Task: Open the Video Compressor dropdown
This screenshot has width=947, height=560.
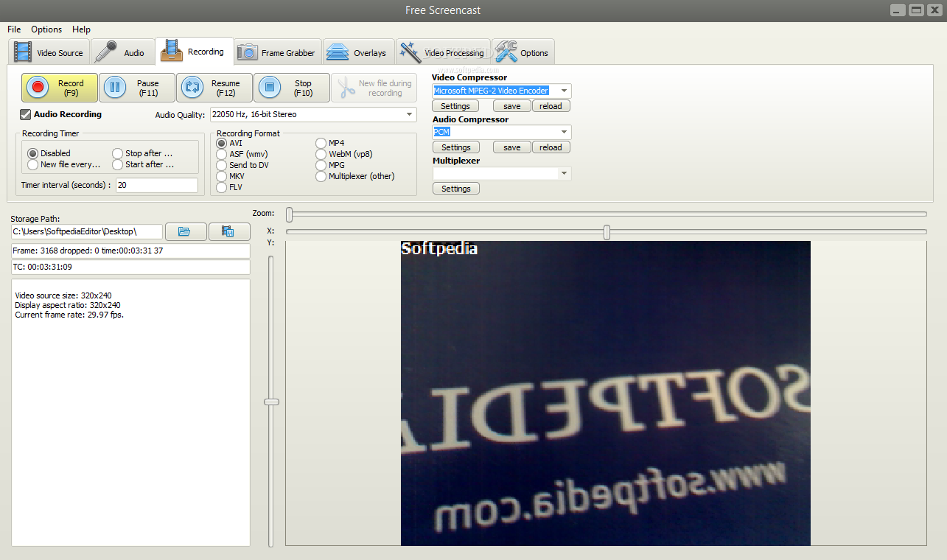Action: pyautogui.click(x=502, y=91)
